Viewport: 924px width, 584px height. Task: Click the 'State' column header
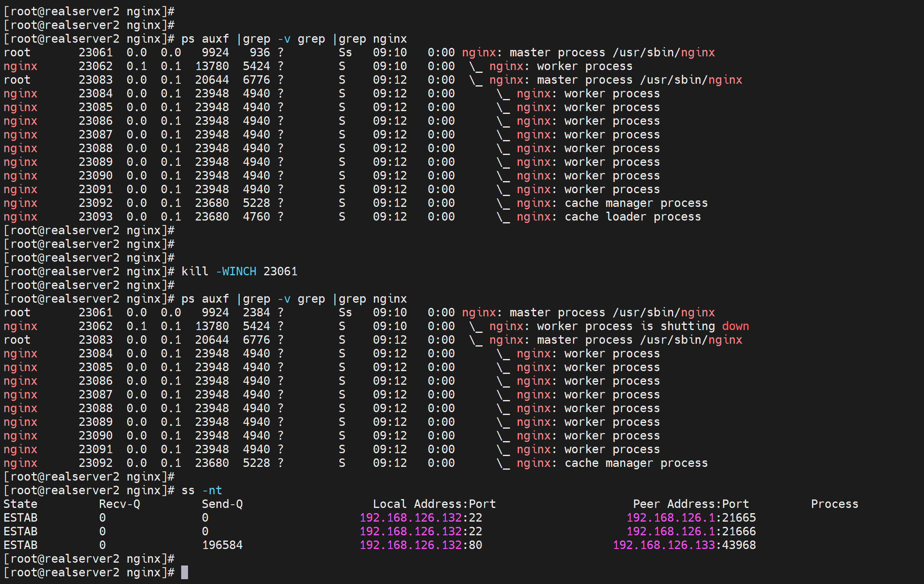click(20, 504)
